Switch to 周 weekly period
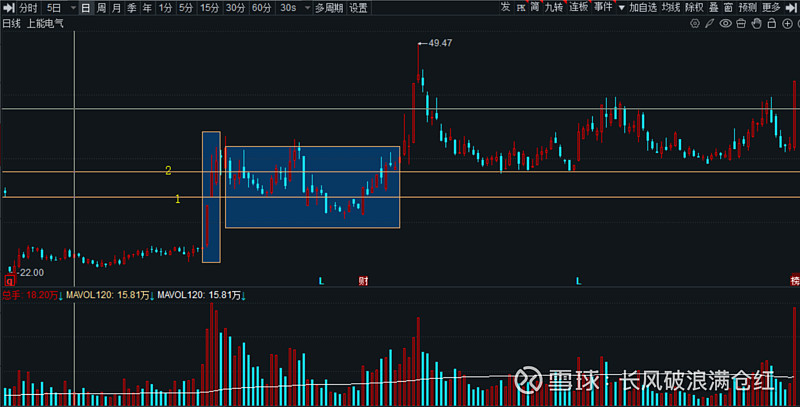The height and width of the screenshot is (407, 800). coord(101,8)
